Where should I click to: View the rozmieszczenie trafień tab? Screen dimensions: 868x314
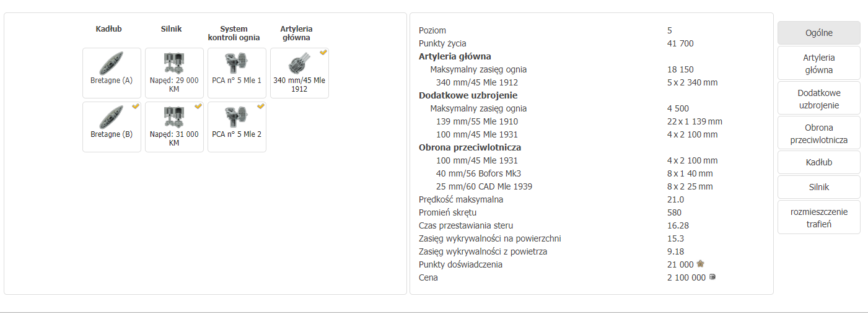(x=818, y=217)
